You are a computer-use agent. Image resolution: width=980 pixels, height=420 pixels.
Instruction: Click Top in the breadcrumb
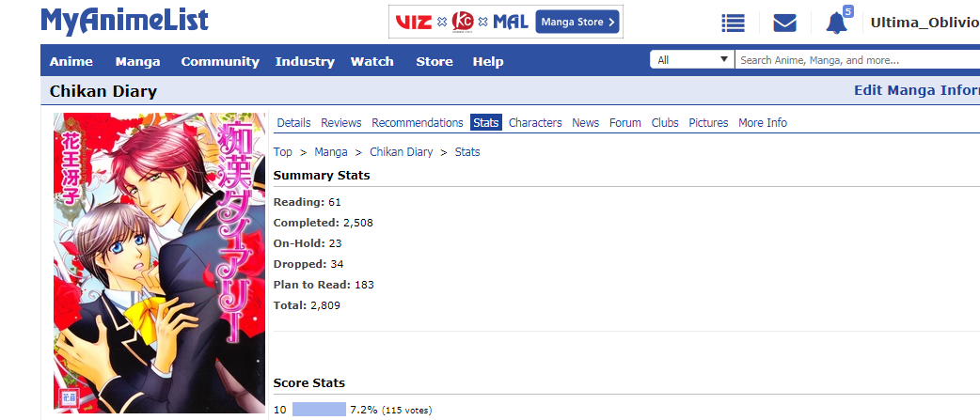pyautogui.click(x=282, y=151)
